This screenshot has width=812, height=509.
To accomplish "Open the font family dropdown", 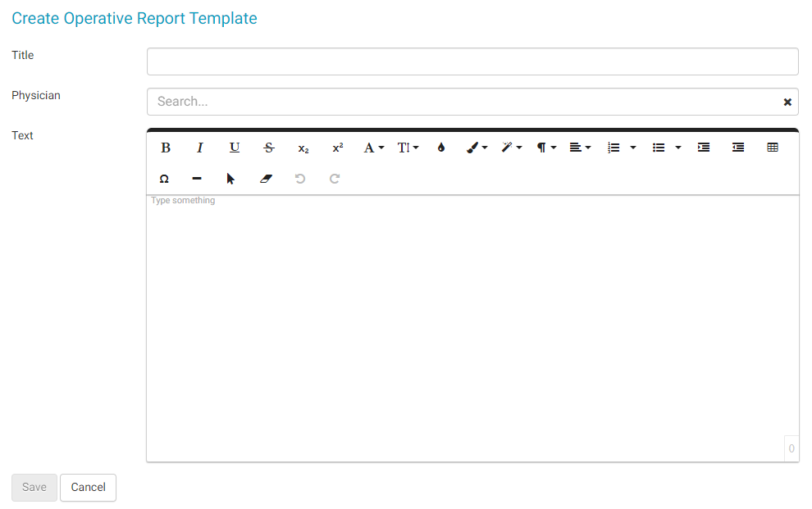I will tap(374, 148).
